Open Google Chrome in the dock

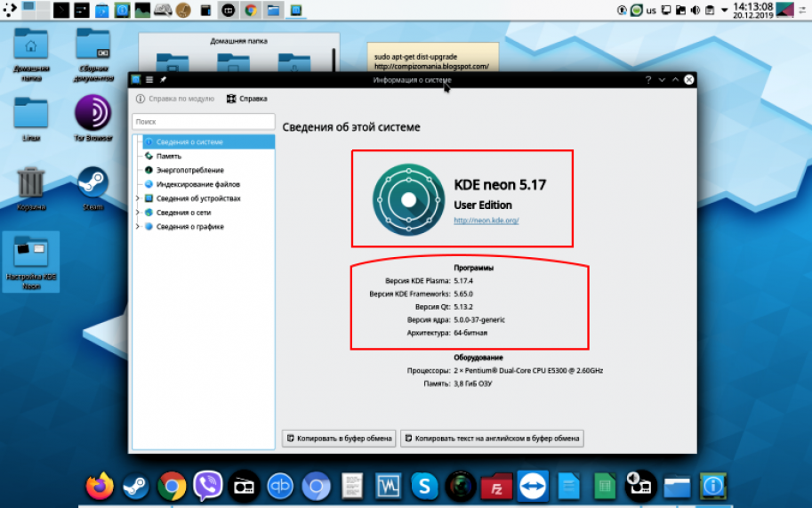point(172,487)
